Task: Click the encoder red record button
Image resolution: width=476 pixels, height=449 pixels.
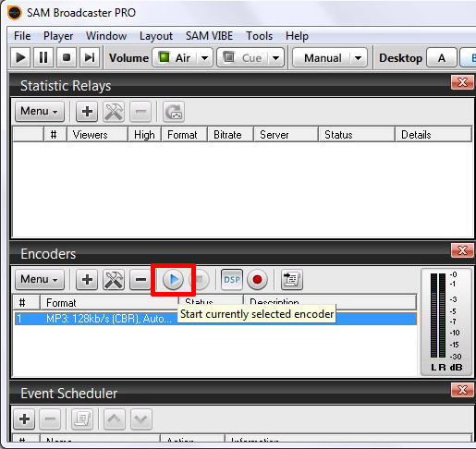Action: coord(257,280)
